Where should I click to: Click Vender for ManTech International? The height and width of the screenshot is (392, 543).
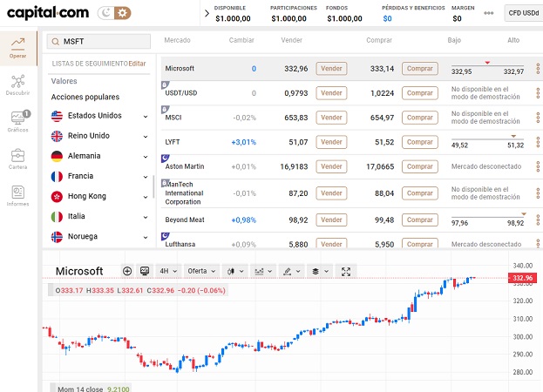tap(331, 193)
